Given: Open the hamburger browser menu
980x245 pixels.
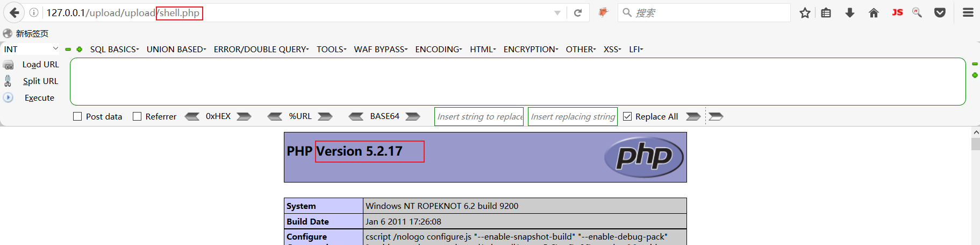Looking at the screenshot, I should point(968,12).
